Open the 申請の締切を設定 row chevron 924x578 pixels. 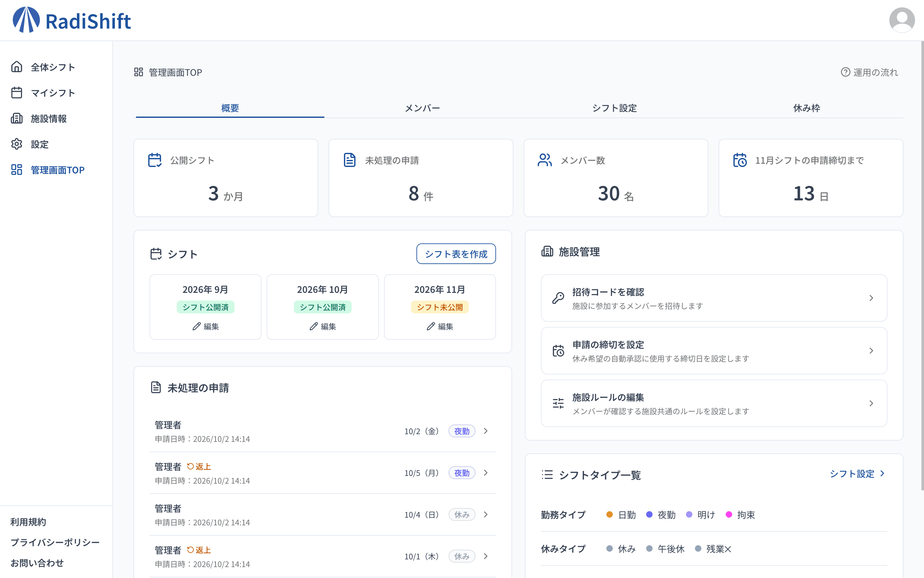(x=871, y=351)
